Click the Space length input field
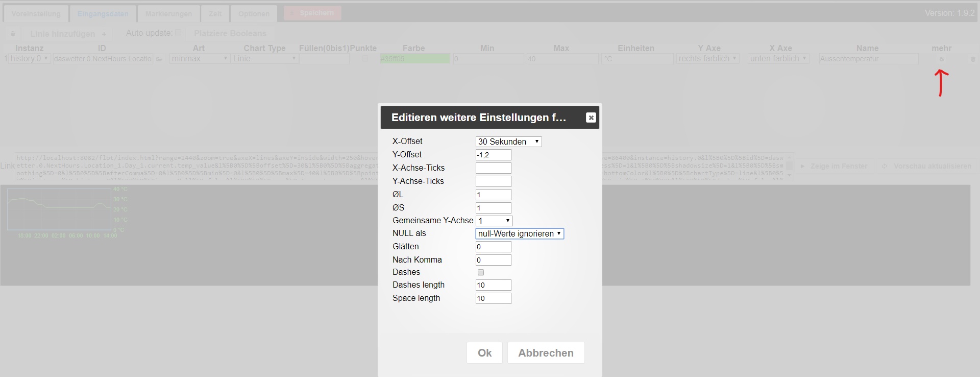This screenshot has height=377, width=980. 493,298
